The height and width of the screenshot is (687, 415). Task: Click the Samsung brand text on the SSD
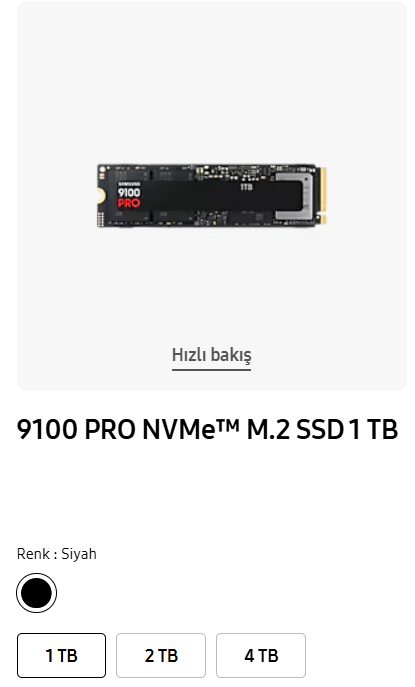[x=129, y=184]
